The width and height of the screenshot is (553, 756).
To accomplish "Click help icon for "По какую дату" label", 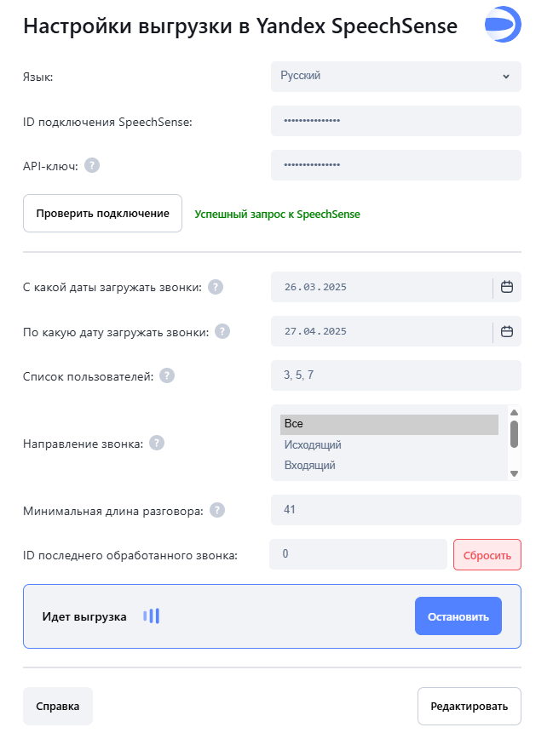I will [222, 331].
